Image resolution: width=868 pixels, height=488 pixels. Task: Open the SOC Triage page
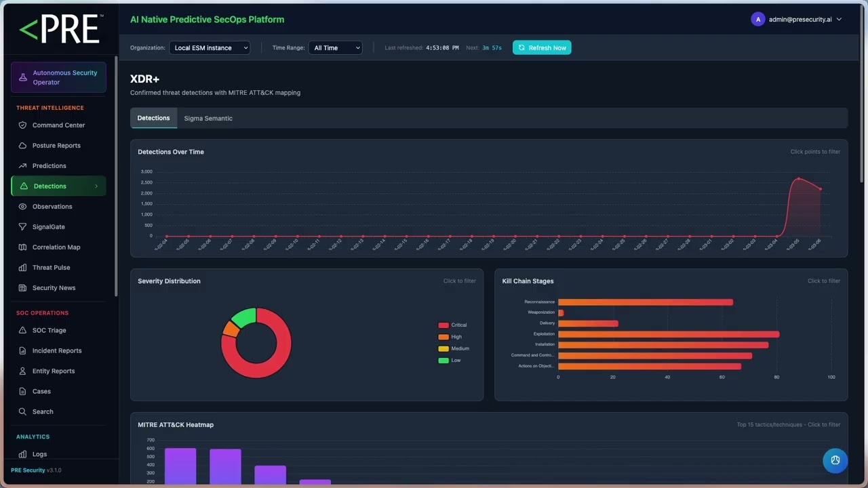tap(58, 331)
